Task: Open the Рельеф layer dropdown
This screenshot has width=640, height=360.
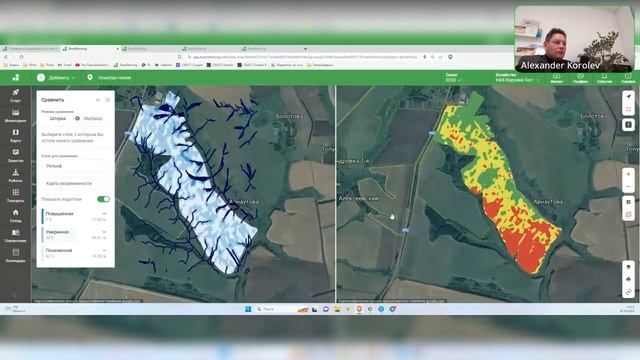Action: [76, 166]
